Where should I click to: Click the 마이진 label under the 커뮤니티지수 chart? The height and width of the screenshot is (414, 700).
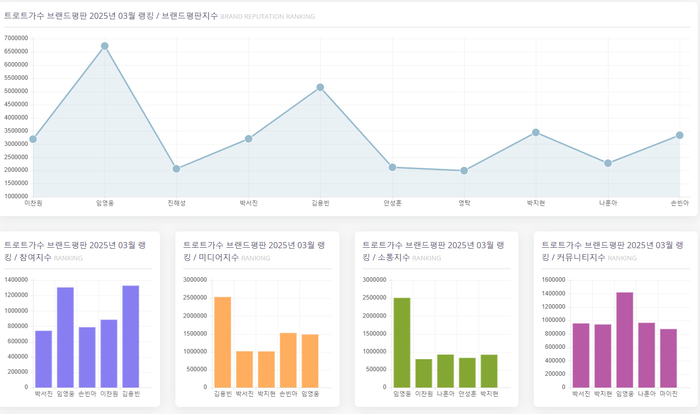[669, 394]
